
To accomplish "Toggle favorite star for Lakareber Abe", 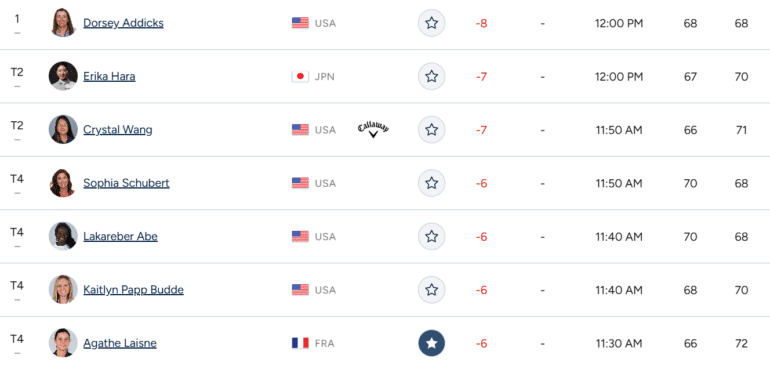I will 431,236.
